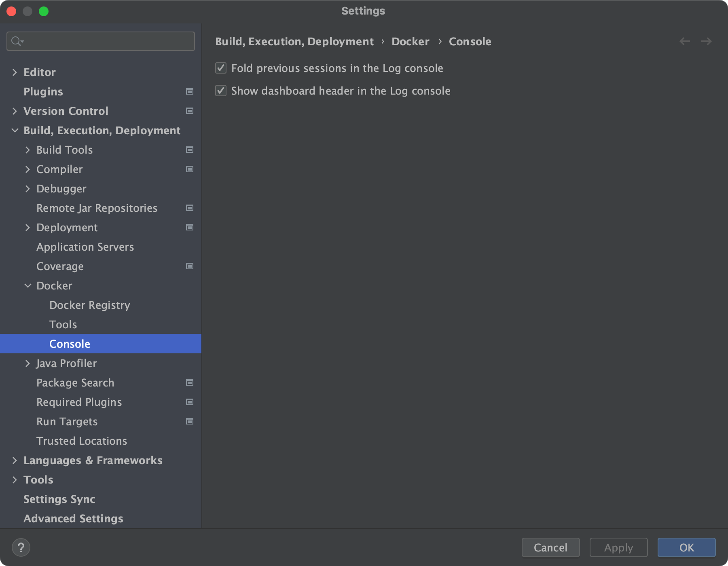The width and height of the screenshot is (728, 566).
Task: Click the back navigation arrow
Action: (684, 41)
